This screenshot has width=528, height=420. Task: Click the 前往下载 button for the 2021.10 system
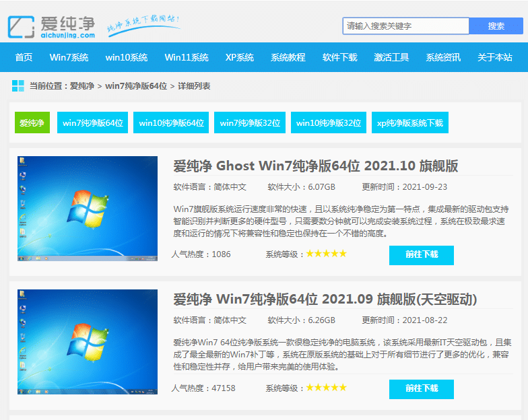click(x=421, y=255)
